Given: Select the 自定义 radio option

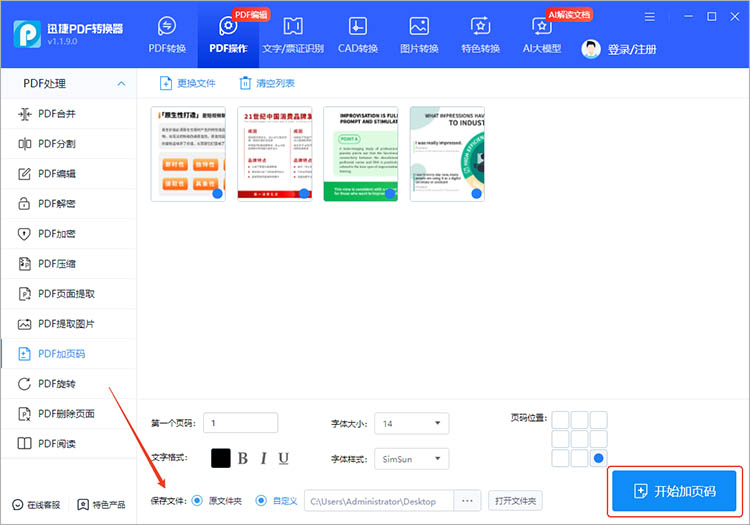Looking at the screenshot, I should tap(261, 501).
